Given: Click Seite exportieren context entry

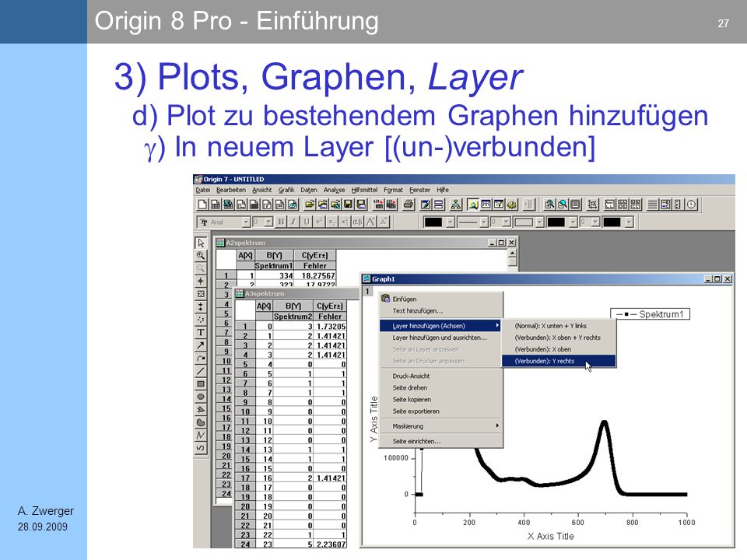Looking at the screenshot, I should (441, 411).
